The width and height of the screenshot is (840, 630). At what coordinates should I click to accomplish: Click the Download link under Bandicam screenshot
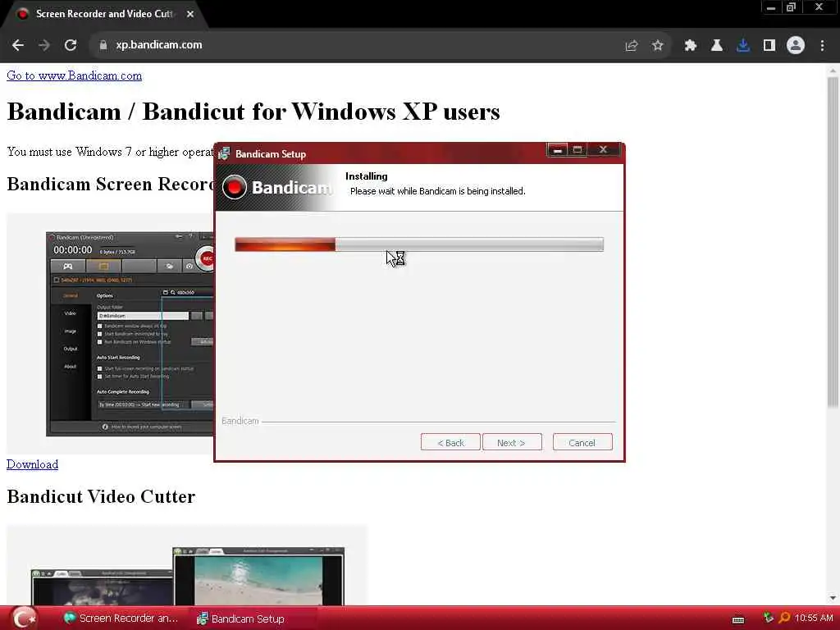coord(32,464)
